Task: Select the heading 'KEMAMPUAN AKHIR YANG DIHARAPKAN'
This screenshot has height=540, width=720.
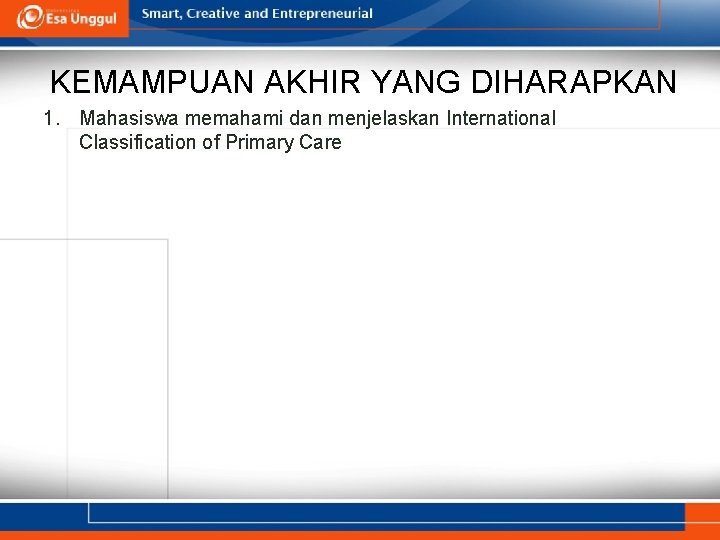Action: 363,82
